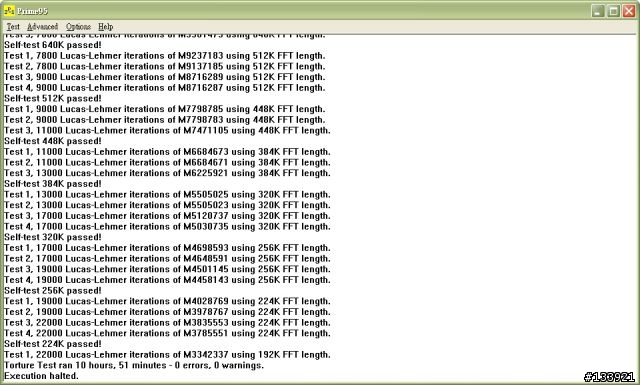Click the line testing M6684673
This screenshot has width=640, height=385.
click(x=167, y=151)
